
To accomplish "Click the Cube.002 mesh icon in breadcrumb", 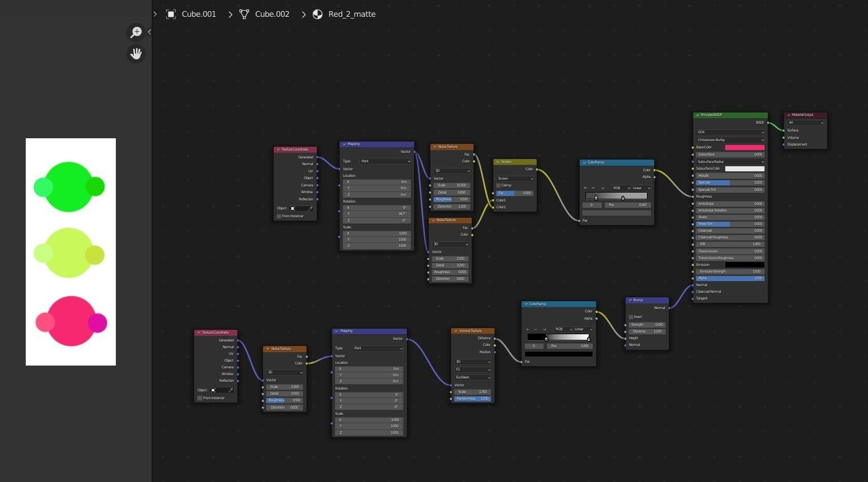I will 244,14.
